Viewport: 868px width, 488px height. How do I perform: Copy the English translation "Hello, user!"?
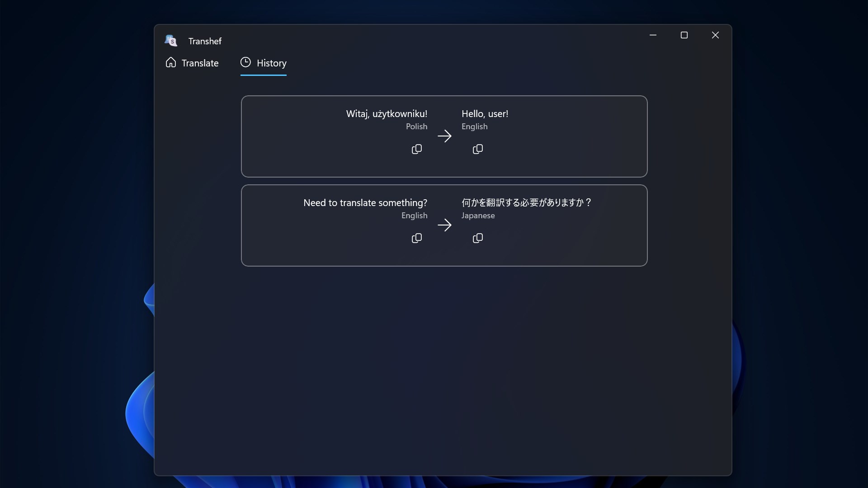[x=477, y=149]
